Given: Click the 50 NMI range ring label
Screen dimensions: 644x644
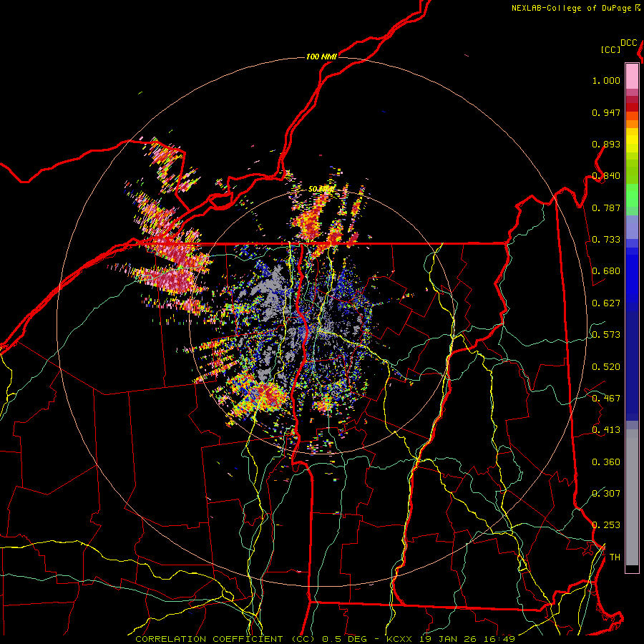Looking at the screenshot, I should coord(321,190).
